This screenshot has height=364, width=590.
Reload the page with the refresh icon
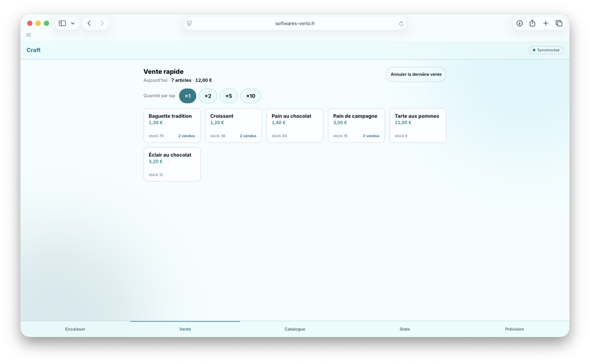pos(401,24)
